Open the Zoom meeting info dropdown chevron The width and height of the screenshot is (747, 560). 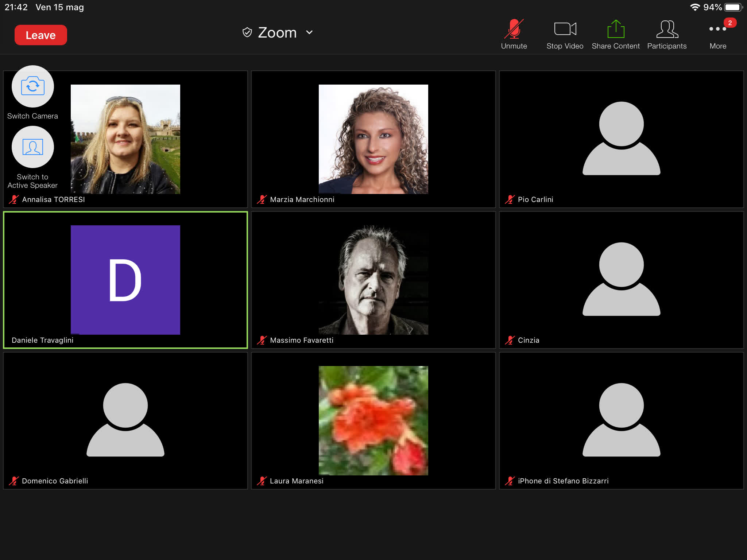(x=309, y=32)
